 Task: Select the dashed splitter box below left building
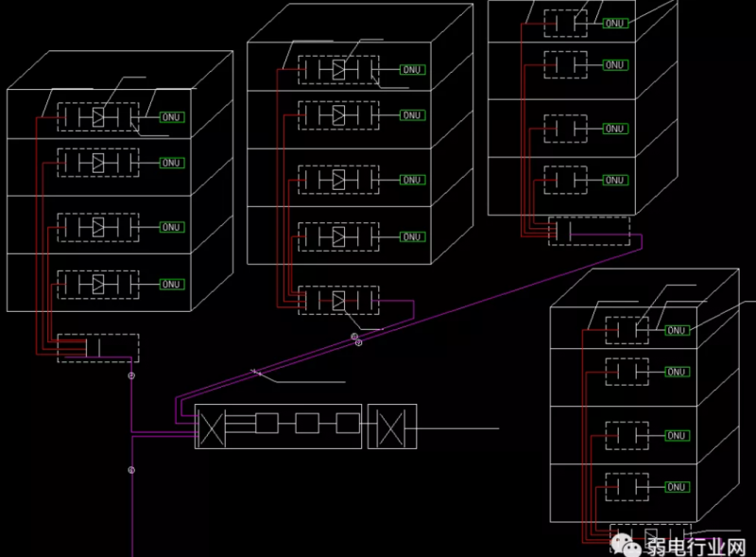[97, 347]
